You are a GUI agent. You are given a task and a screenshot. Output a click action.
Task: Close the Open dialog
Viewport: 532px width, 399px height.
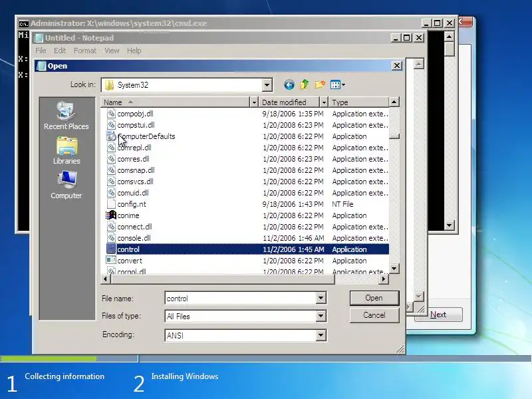pyautogui.click(x=396, y=65)
